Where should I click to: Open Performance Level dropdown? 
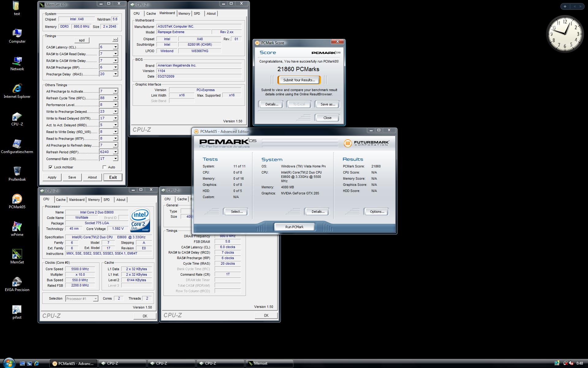(x=115, y=105)
